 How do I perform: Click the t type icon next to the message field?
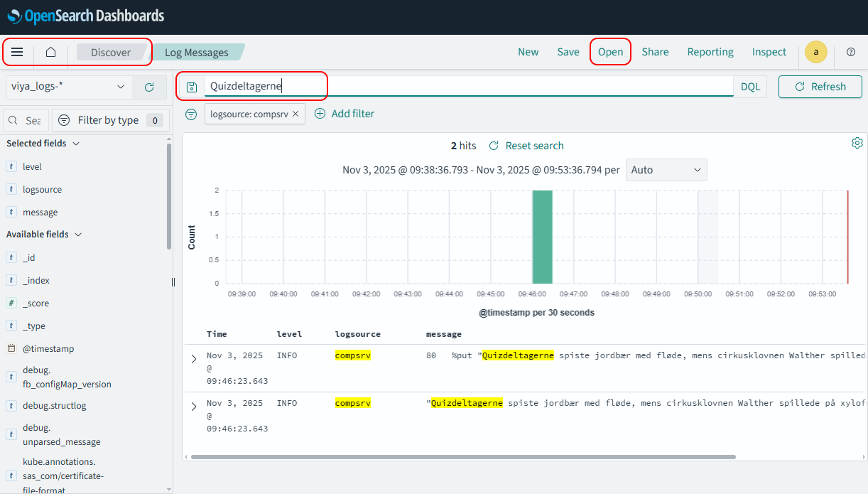pos(11,212)
